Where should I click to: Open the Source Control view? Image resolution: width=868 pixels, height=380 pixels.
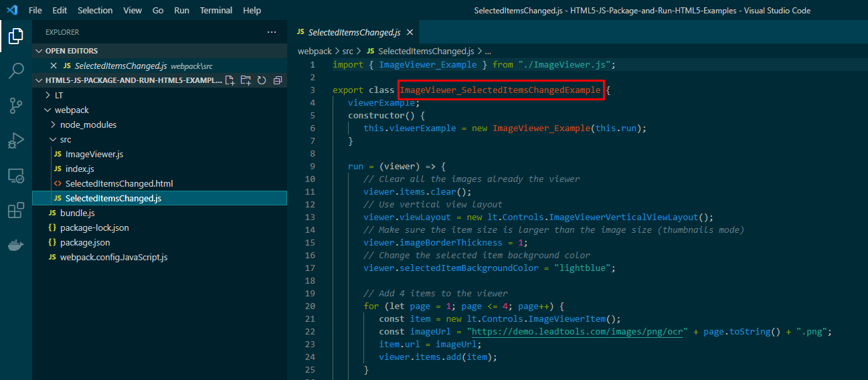tap(16, 105)
